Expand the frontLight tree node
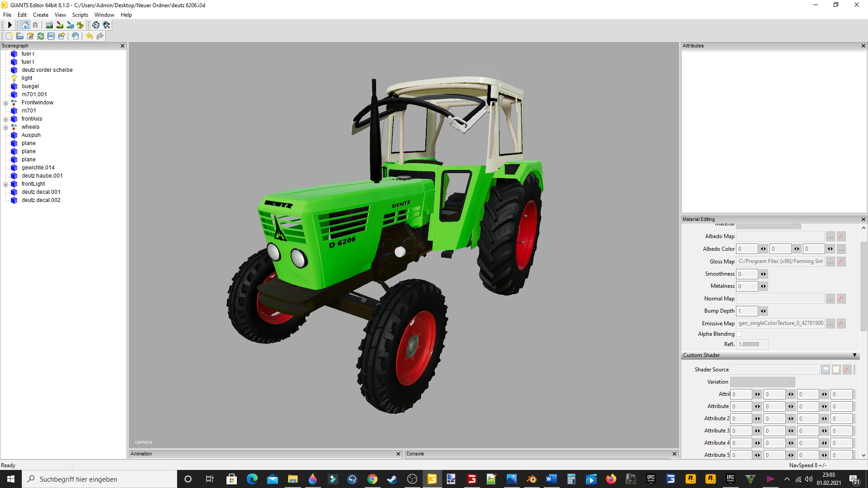The image size is (868, 488). pos(5,184)
